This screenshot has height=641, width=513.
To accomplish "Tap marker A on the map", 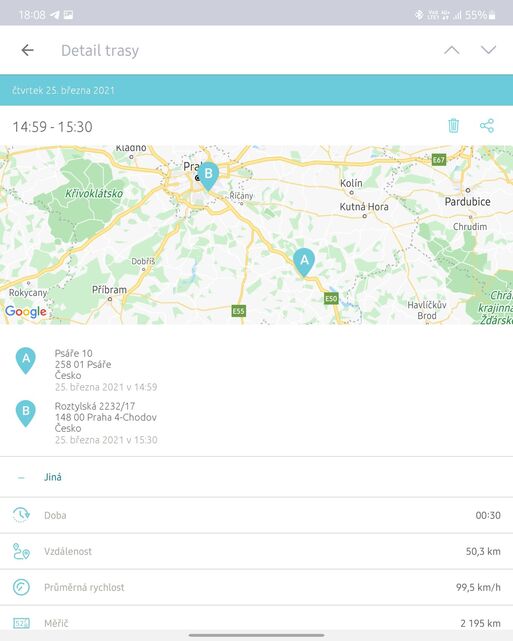I will [x=304, y=262].
